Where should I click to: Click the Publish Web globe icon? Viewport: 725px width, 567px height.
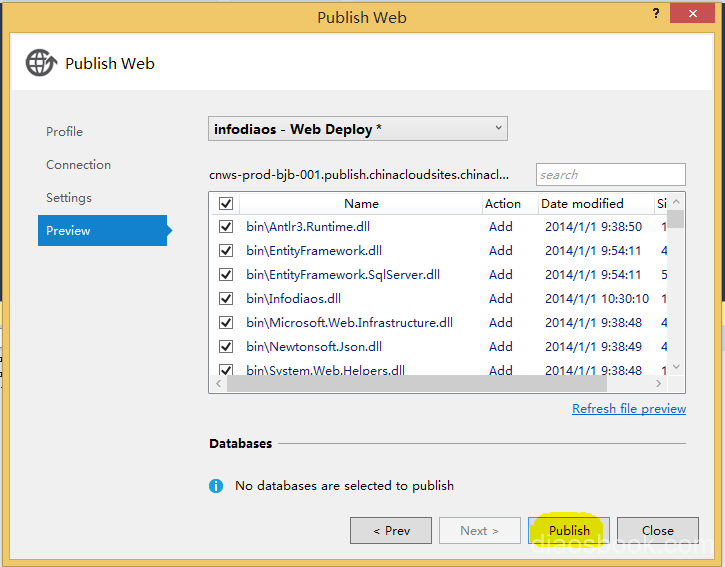point(41,63)
